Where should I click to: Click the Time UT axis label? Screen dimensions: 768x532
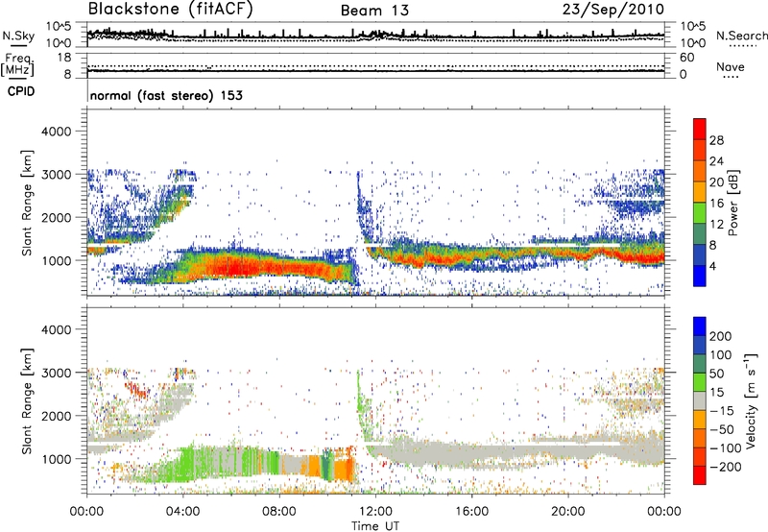point(375,526)
